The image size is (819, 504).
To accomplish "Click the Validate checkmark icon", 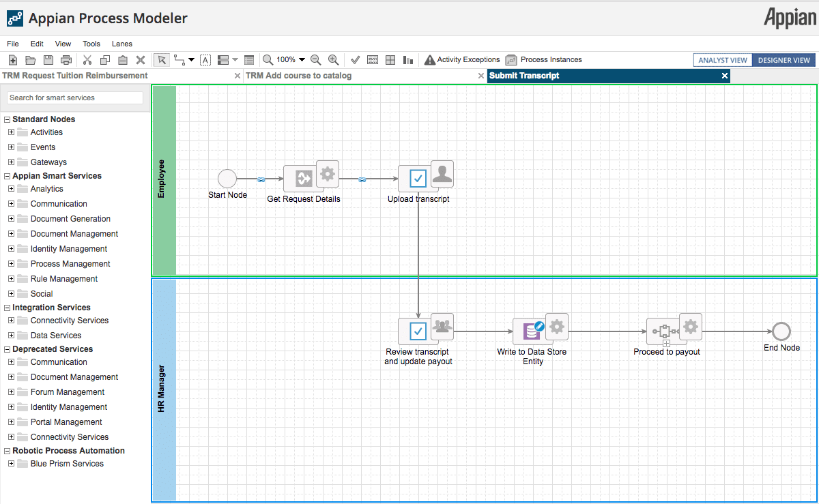I will [x=355, y=60].
